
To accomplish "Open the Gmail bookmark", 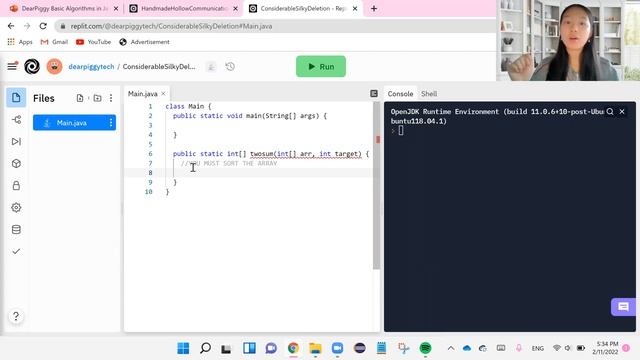I will [54, 42].
